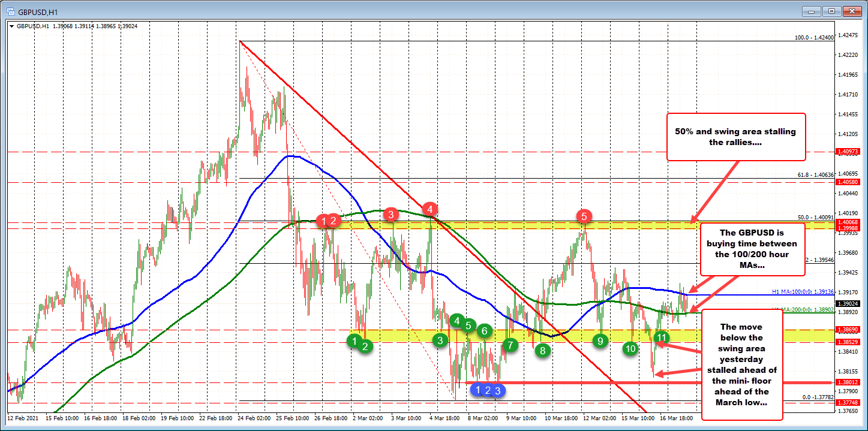Select the 50.0 - 1.40091 Fibonacci label
868x431 pixels.
(815, 217)
